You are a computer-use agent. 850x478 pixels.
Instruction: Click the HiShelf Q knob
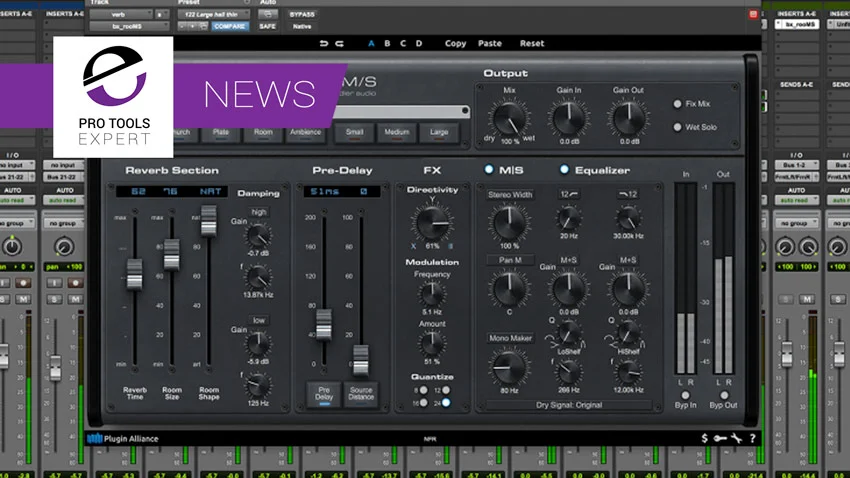(x=628, y=334)
